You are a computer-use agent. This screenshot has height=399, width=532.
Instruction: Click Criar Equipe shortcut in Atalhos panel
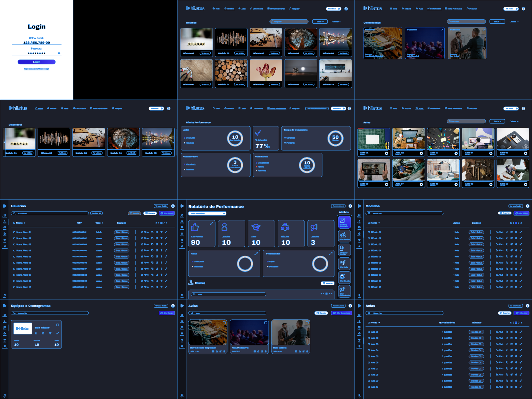pos(344,236)
